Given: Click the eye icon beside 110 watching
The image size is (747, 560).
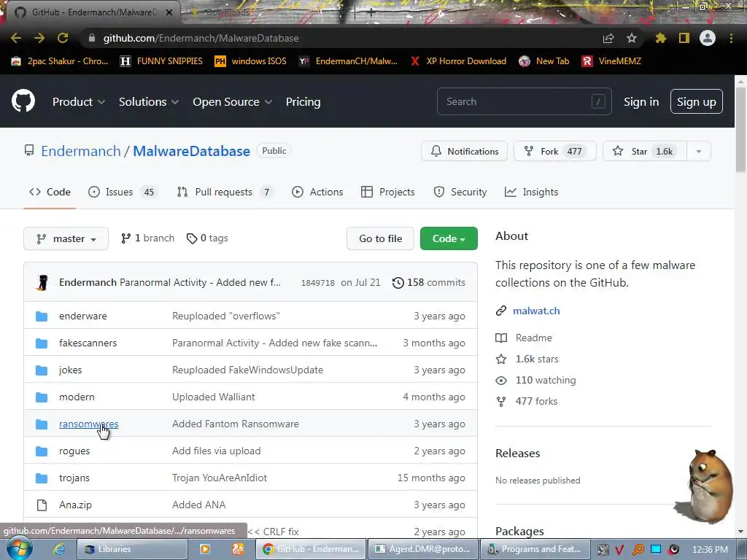Looking at the screenshot, I should 501,381.
